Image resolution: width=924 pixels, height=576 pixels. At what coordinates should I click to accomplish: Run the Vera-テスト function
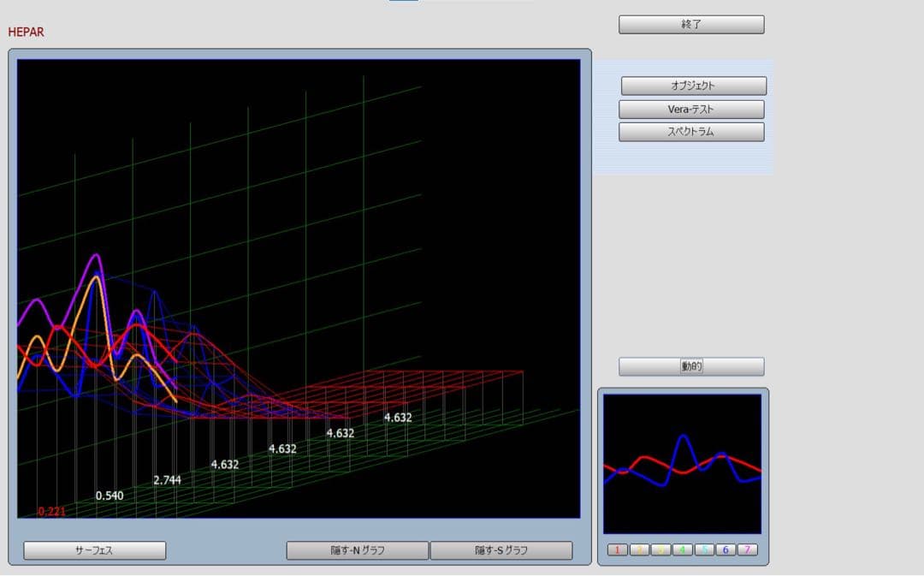pyautogui.click(x=691, y=110)
